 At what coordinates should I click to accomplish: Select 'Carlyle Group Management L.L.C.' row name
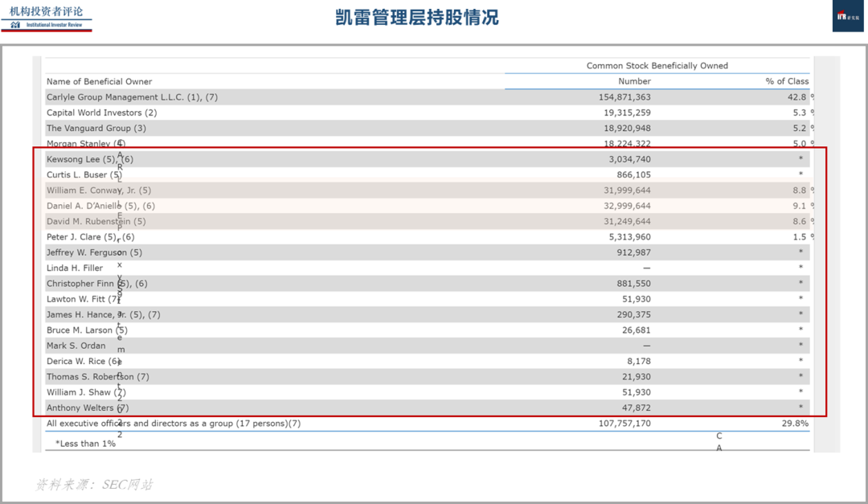[x=132, y=97]
